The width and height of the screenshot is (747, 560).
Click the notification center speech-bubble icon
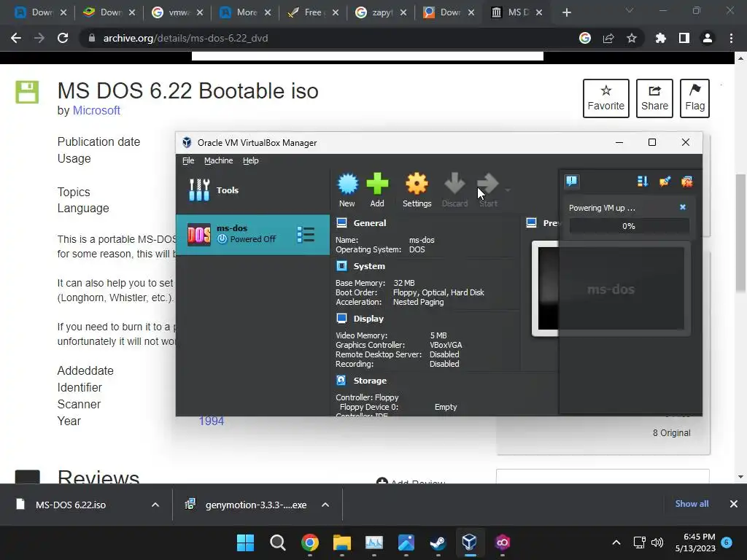pyautogui.click(x=572, y=181)
